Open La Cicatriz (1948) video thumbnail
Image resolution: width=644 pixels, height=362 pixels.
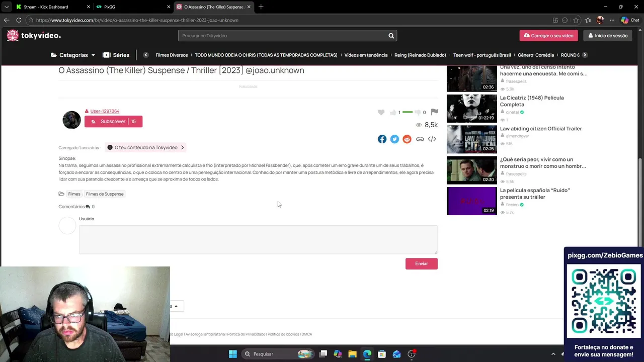click(x=471, y=108)
